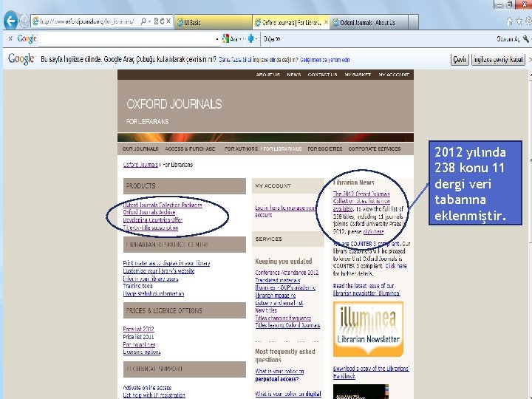
Task: Open the Corporate Services navigation item
Action: coord(375,149)
